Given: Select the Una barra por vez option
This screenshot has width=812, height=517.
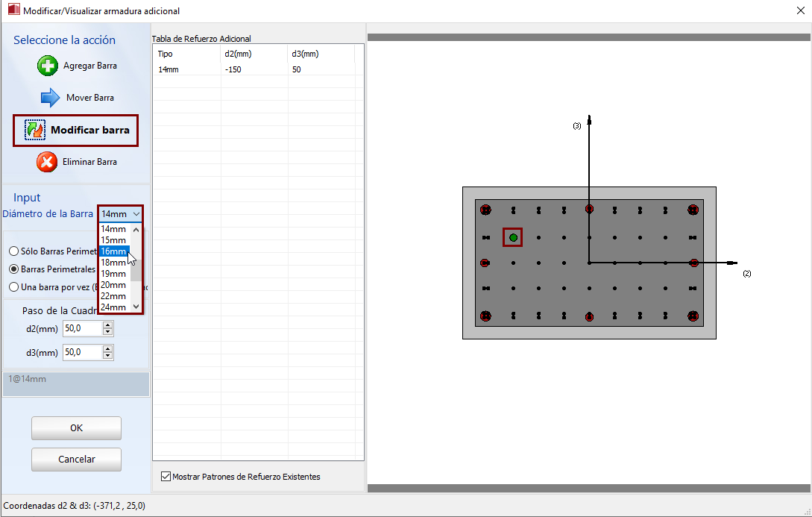Looking at the screenshot, I should (x=14, y=286).
